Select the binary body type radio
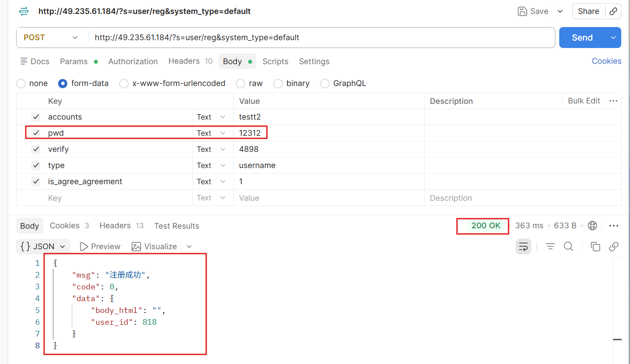Image resolution: width=630 pixels, height=364 pixels. 278,83
